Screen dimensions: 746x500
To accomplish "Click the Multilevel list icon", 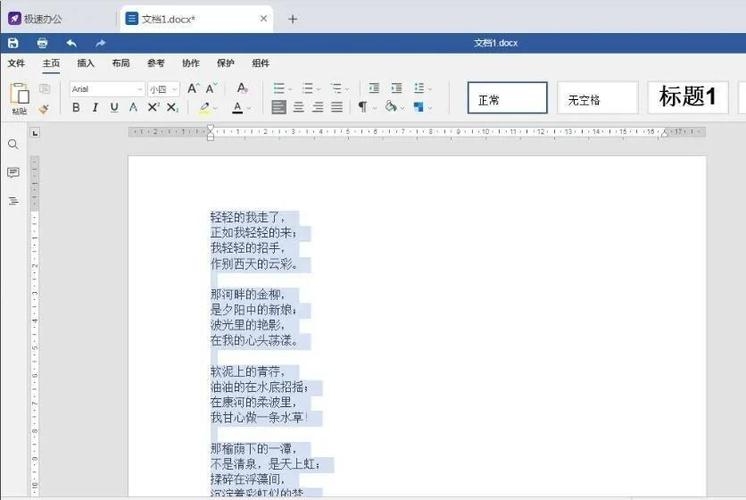I will pyautogui.click(x=336, y=88).
